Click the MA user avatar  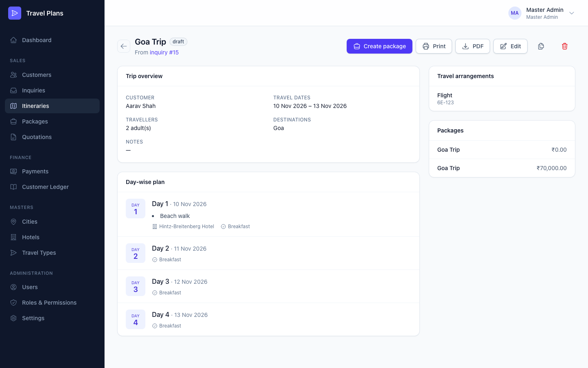(515, 13)
